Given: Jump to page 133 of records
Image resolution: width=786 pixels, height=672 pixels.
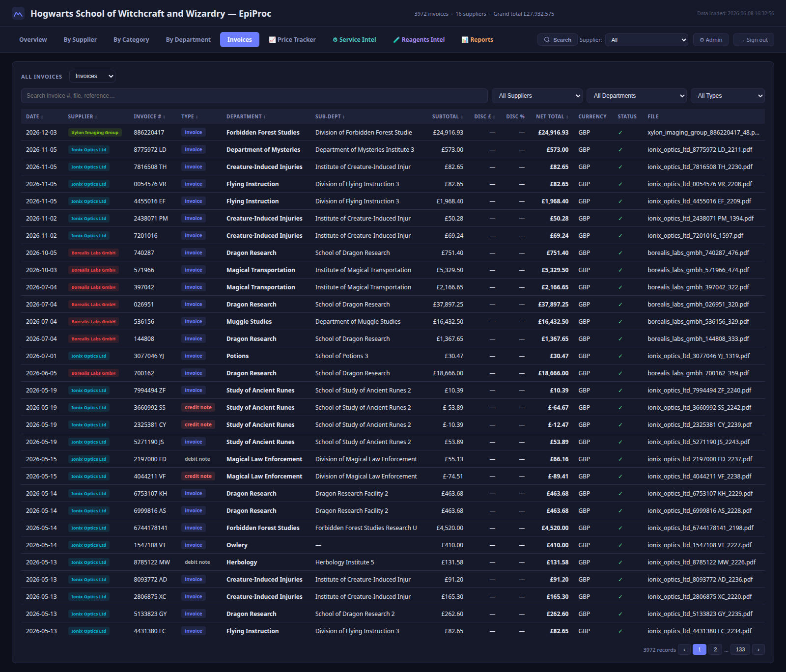Looking at the screenshot, I should (740, 649).
